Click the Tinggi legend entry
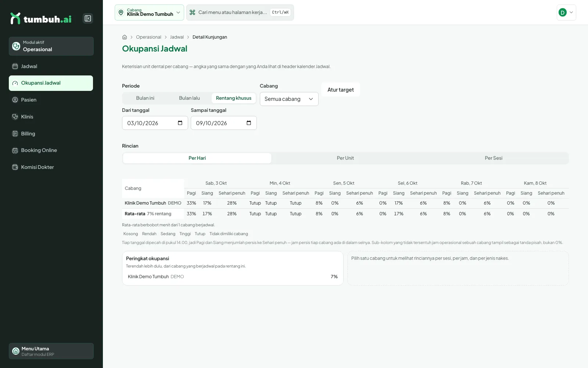This screenshot has height=368, width=588. point(185,234)
